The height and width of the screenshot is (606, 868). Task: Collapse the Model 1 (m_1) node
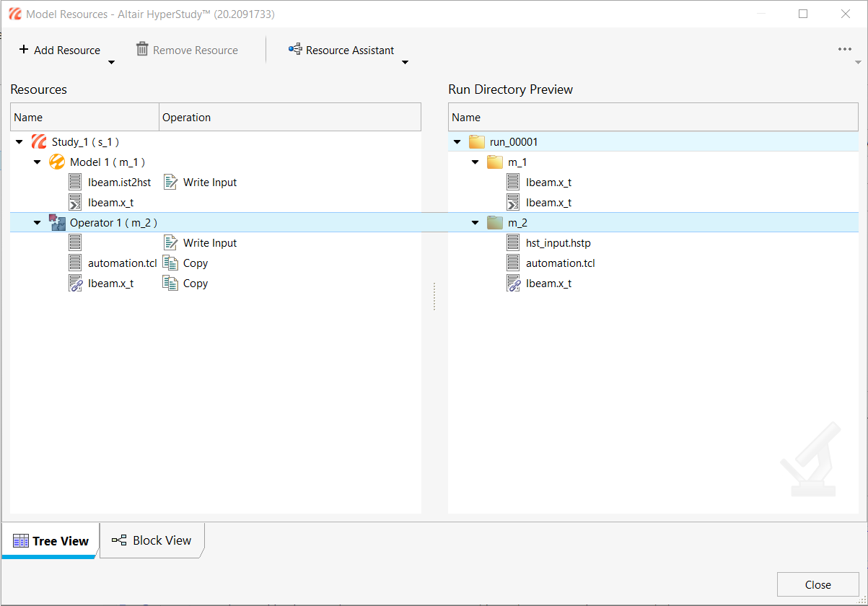coord(38,162)
